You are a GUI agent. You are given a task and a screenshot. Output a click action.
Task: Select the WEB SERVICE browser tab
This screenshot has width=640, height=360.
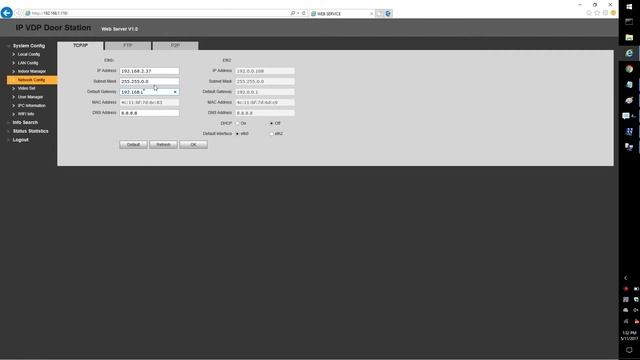[x=341, y=13]
